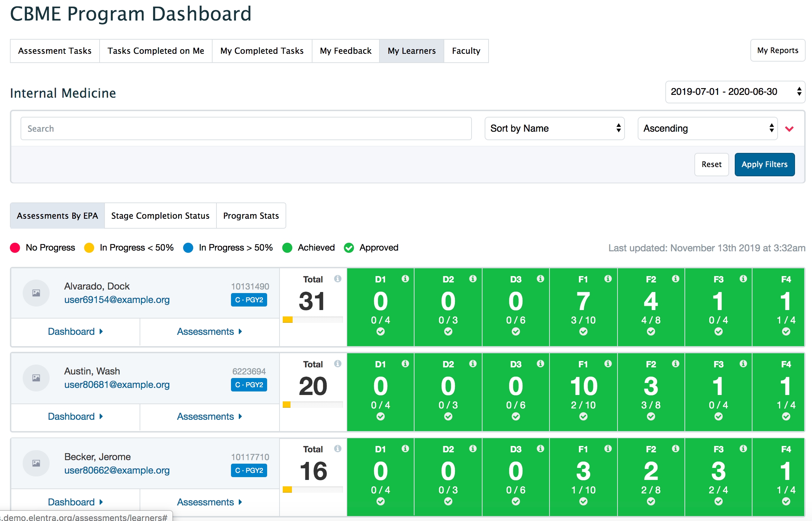Click info icon beside Alvarado's Total
Image resolution: width=812 pixels, height=521 pixels.
(x=338, y=279)
